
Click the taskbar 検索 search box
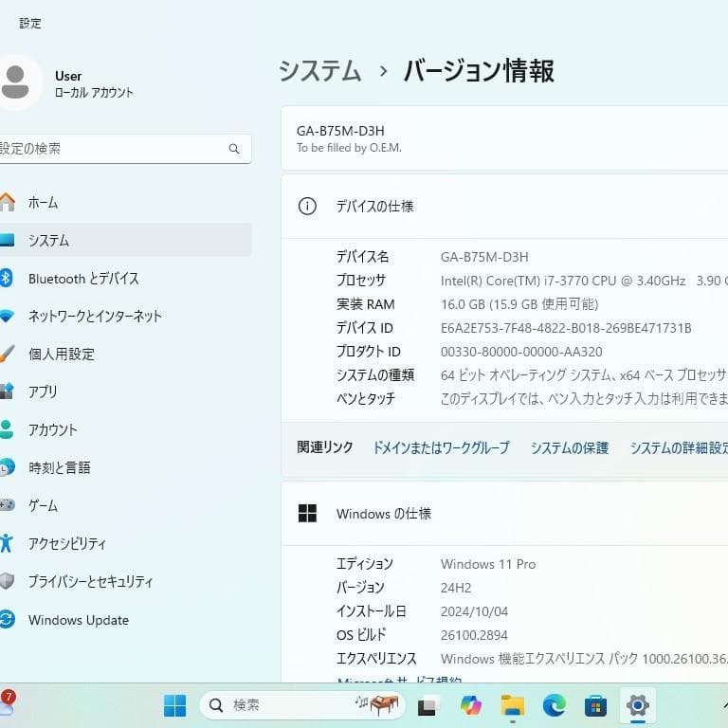pyautogui.click(x=301, y=705)
